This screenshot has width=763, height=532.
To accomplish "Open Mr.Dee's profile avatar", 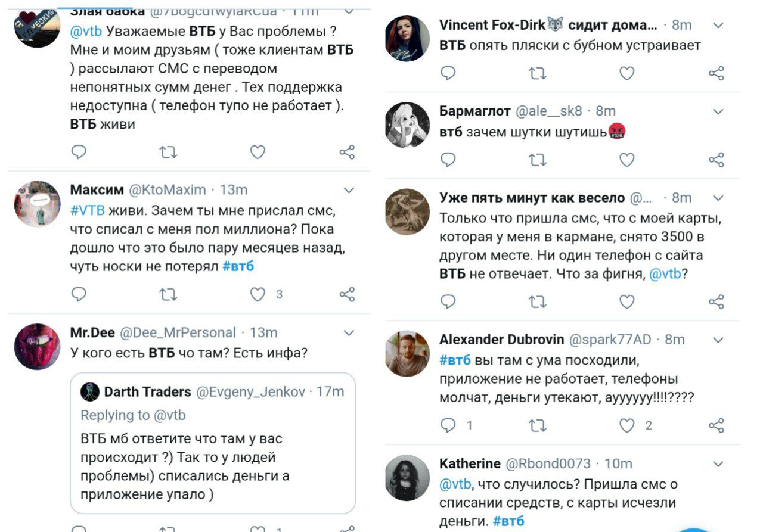I will pyautogui.click(x=38, y=346).
